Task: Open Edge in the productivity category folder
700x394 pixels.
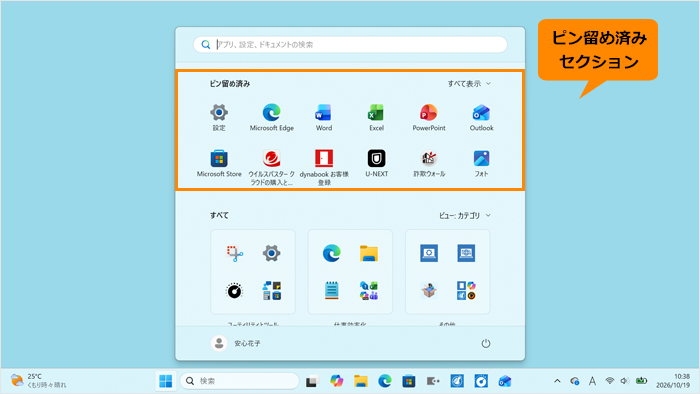Action: (331, 253)
